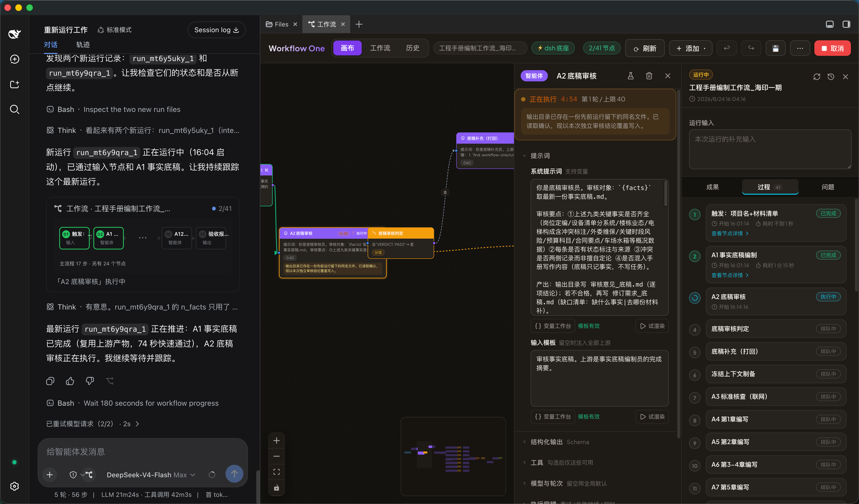Open the shield permission mode dropdown

77,475
